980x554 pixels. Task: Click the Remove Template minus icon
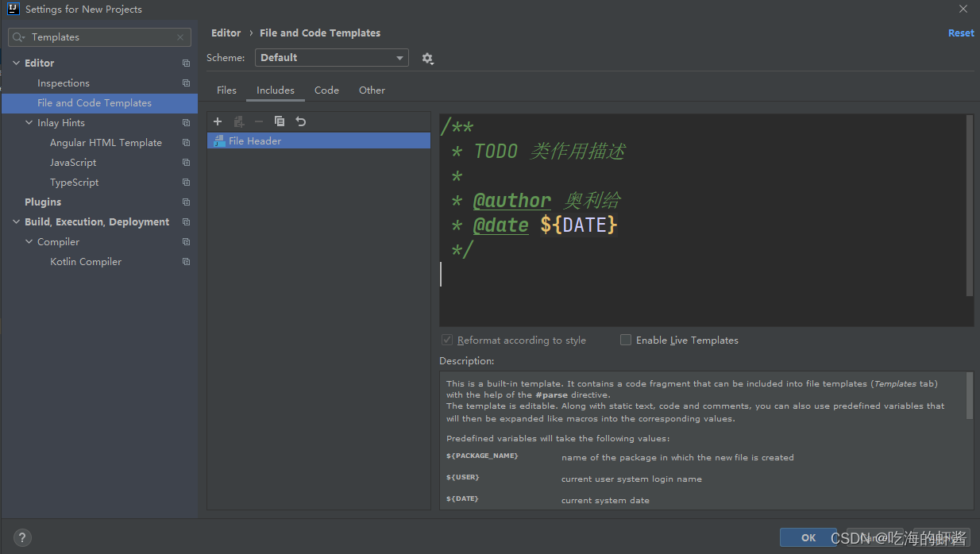[259, 121]
